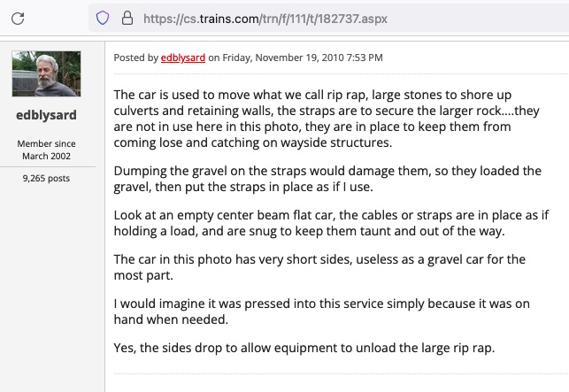Click the paragraph mentioning very short sides
The width and height of the screenshot is (569, 392).
pyautogui.click(x=319, y=266)
